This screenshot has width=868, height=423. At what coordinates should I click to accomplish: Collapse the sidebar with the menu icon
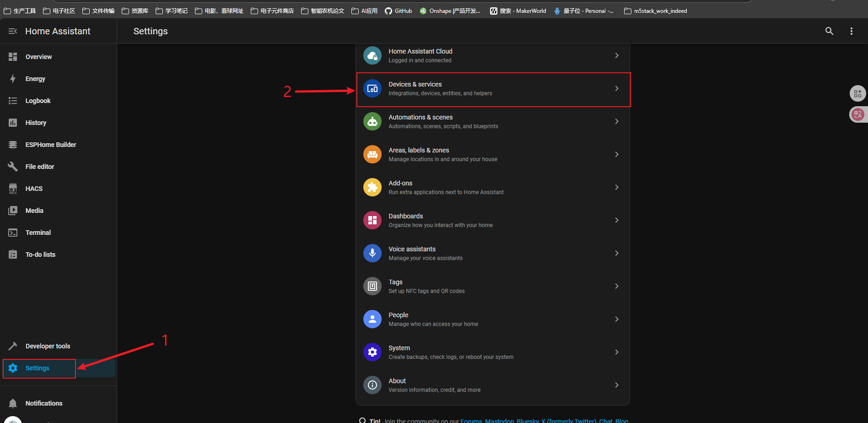(x=13, y=31)
